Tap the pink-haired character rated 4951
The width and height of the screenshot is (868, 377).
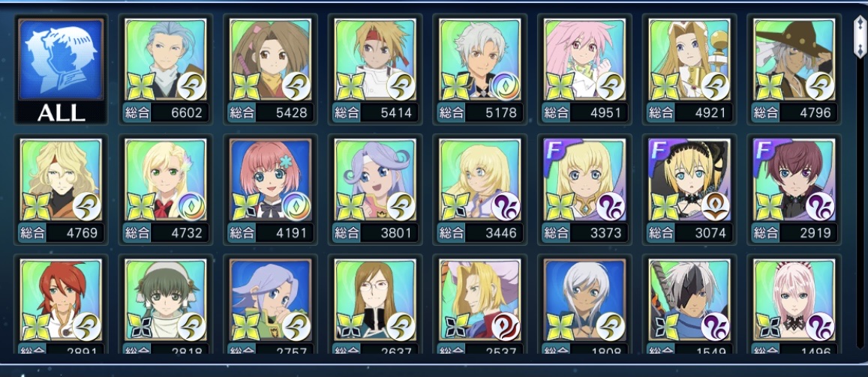(585, 70)
